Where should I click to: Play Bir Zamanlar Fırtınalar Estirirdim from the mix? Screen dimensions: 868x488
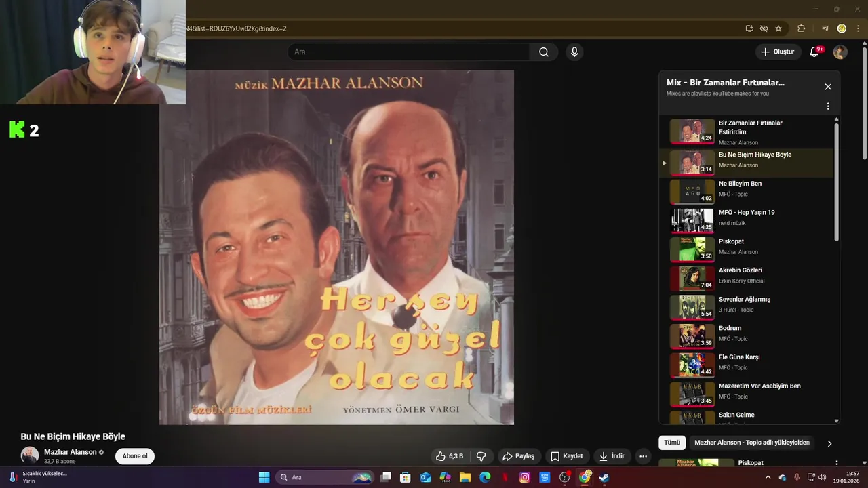[746, 132]
